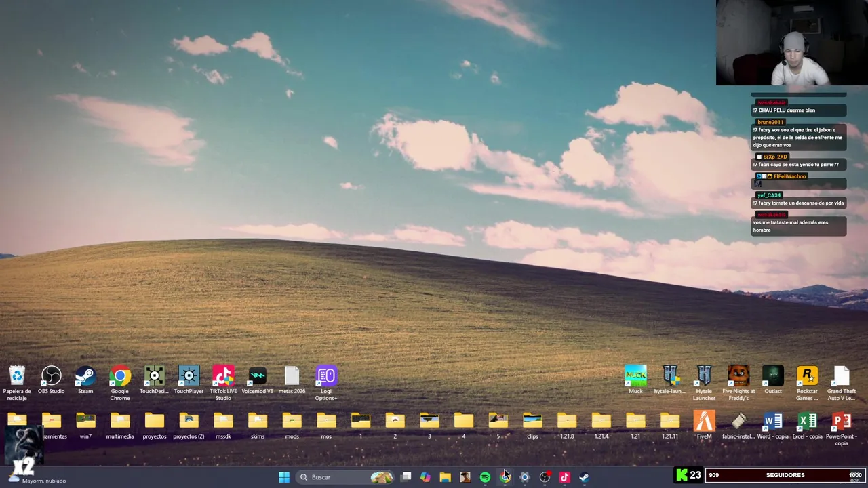Open the Windows Start menu
Screen dimensions: 868x488
(284, 477)
